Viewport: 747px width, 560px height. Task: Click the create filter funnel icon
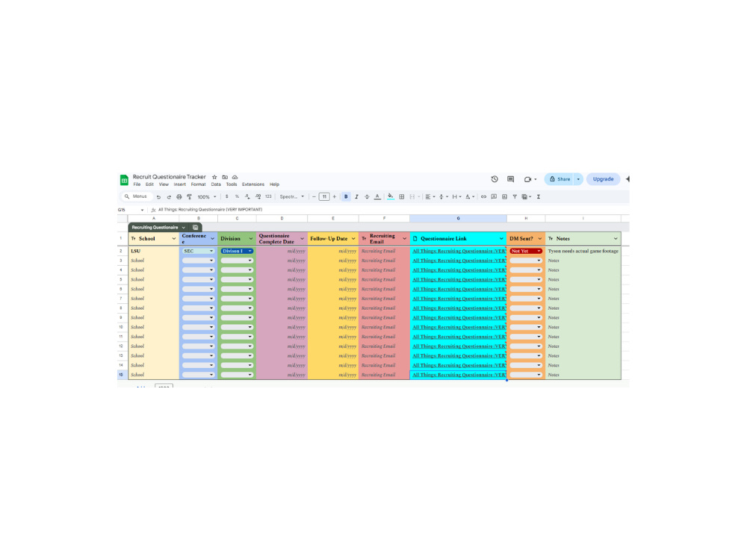[515, 196]
